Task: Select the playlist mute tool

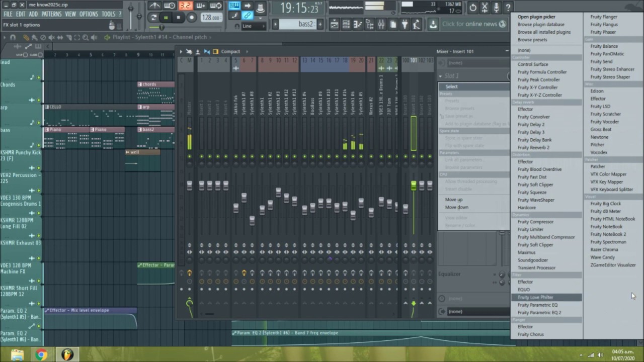Action: pyautogui.click(x=51, y=37)
